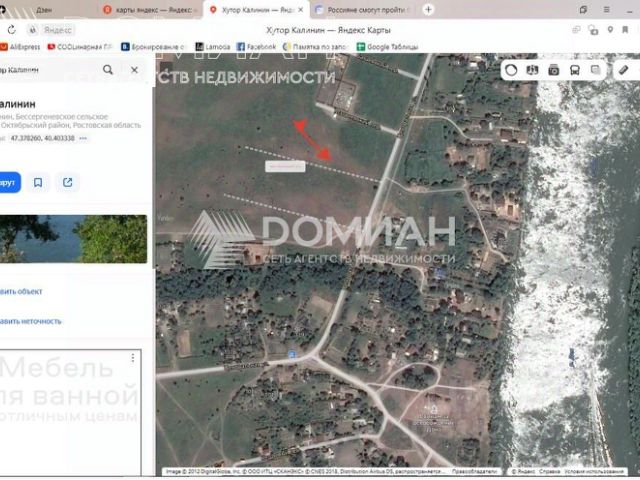640x480 pixels.
Task: Click the blue route button
Action: [x=8, y=182]
